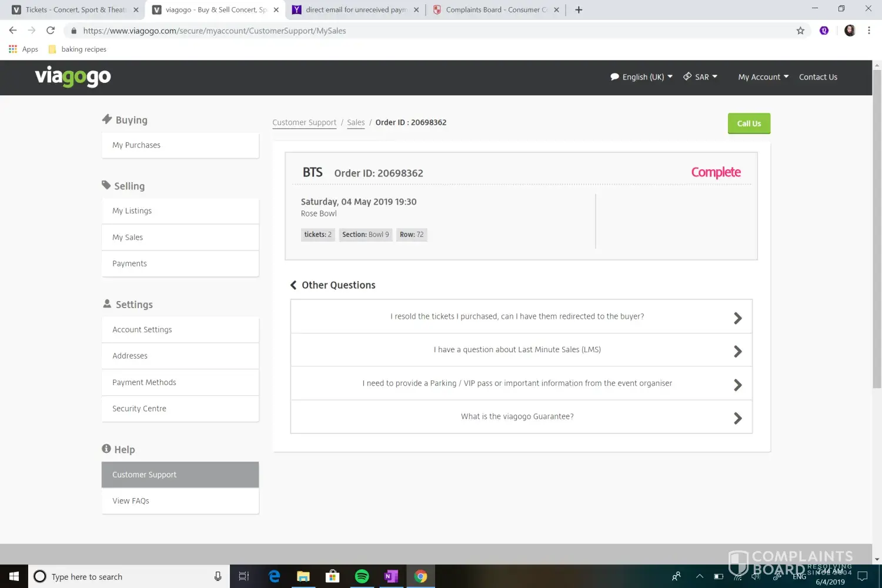The height and width of the screenshot is (588, 882).
Task: Expand the resold tickets redirect question
Action: [522, 316]
